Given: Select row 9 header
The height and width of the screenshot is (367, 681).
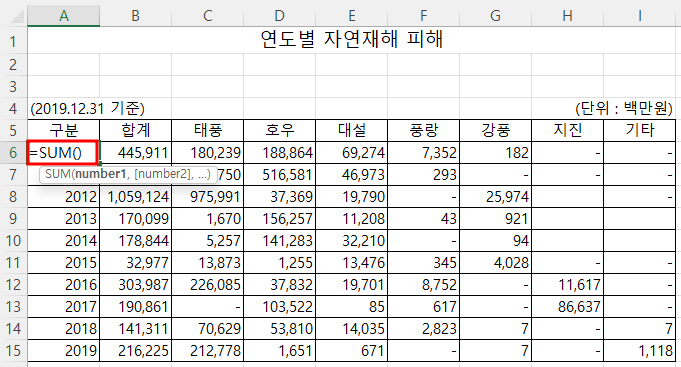Looking at the screenshot, I should (x=13, y=218).
